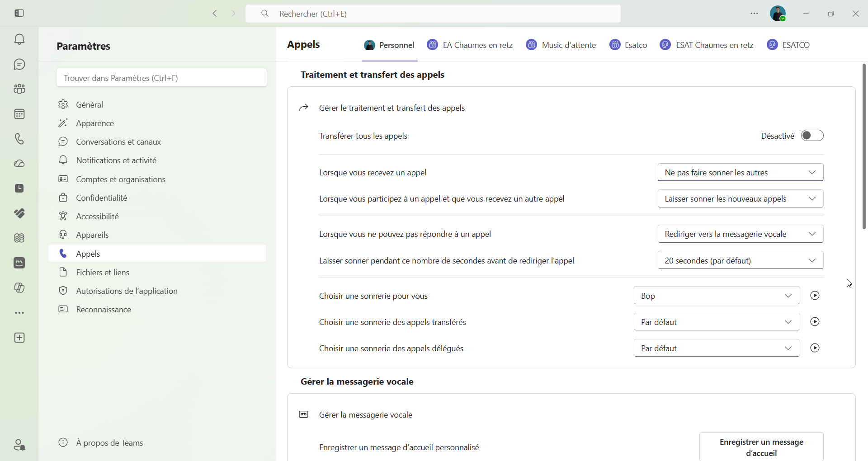Open Conversations et canaux settings
Image resolution: width=868 pixels, height=461 pixels.
click(x=157, y=141)
